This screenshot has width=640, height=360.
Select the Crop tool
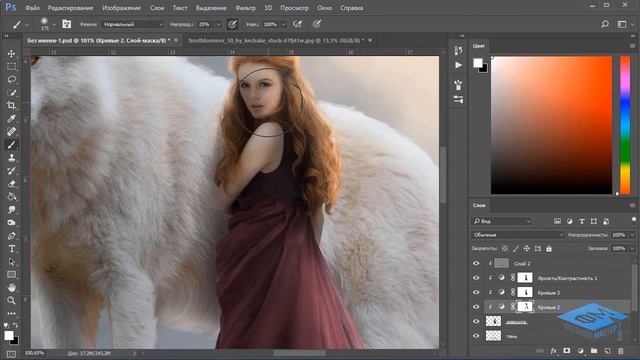pos(11,105)
